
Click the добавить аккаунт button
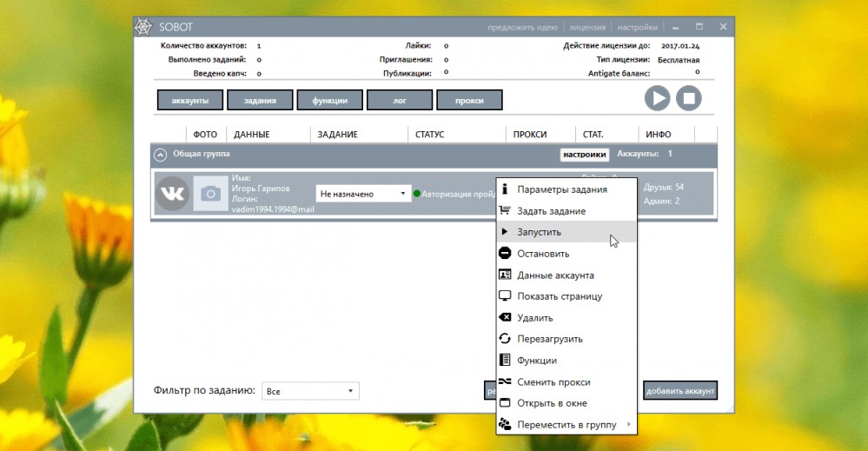(680, 391)
